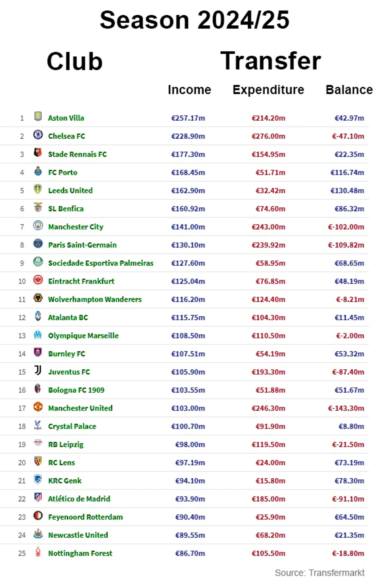Click the Manchester City badge
This screenshot has height=588, width=389.
(x=38, y=225)
